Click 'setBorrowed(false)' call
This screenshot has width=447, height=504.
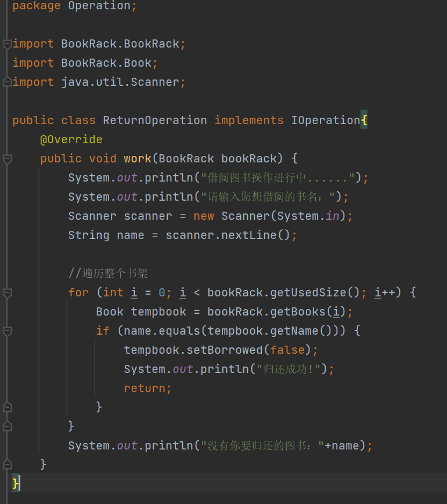point(249,350)
